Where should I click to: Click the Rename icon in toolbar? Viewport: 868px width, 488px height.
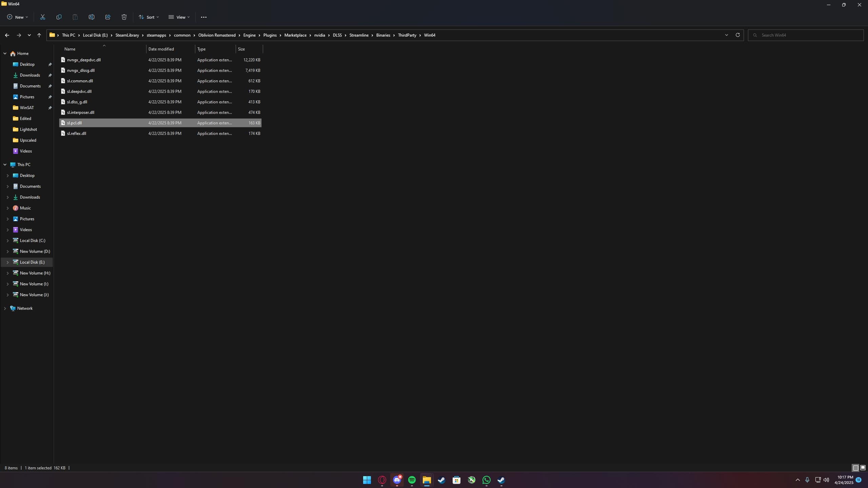click(92, 17)
